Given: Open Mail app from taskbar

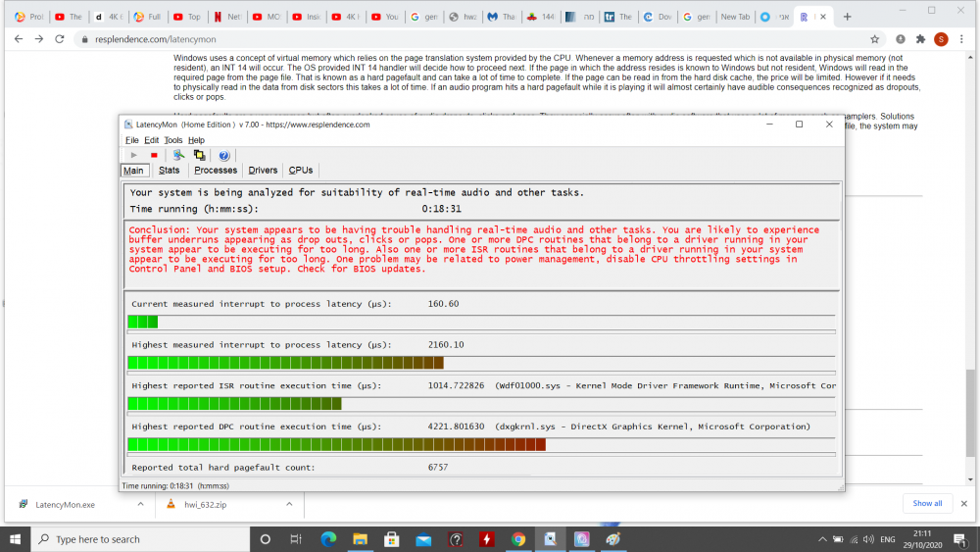Looking at the screenshot, I should point(423,539).
